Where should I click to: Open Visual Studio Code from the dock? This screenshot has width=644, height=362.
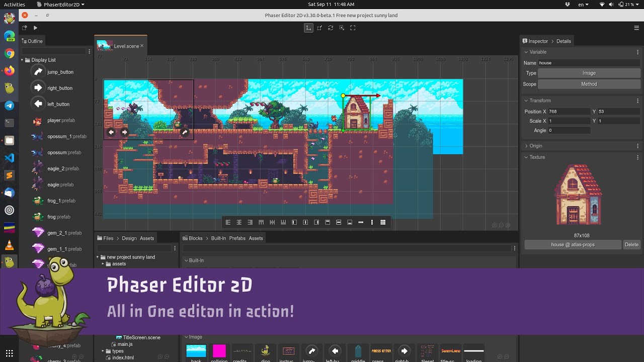tap(9, 157)
